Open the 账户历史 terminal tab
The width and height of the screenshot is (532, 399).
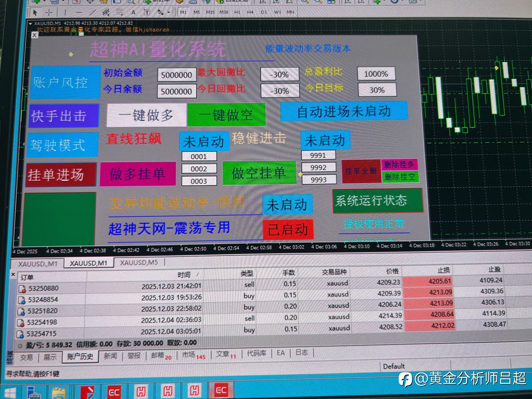tap(80, 356)
